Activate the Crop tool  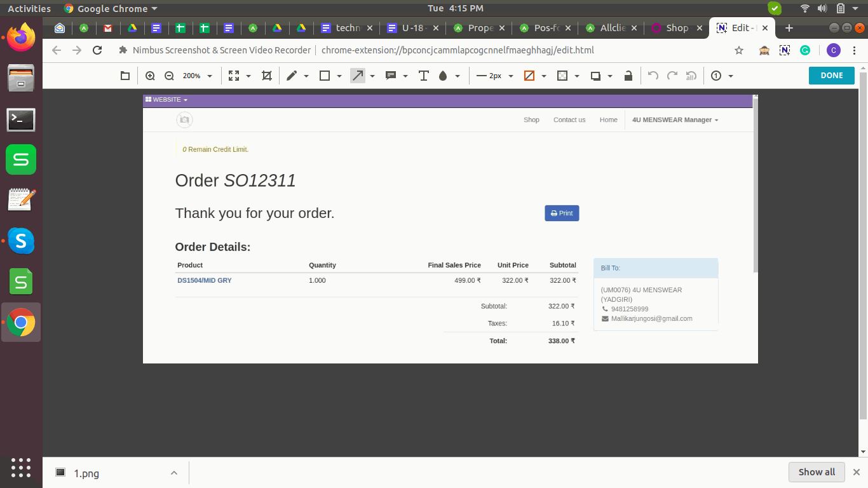[266, 76]
